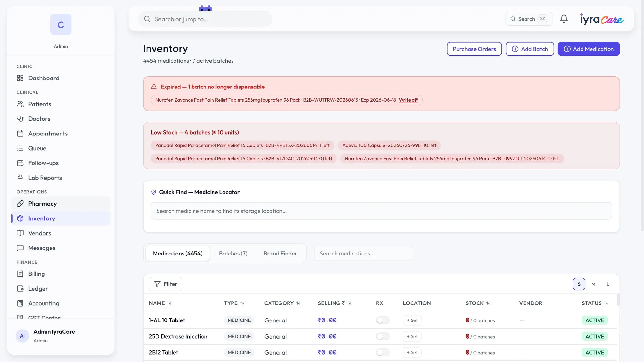Select small row density S
This screenshot has height=362, width=644.
point(579,284)
